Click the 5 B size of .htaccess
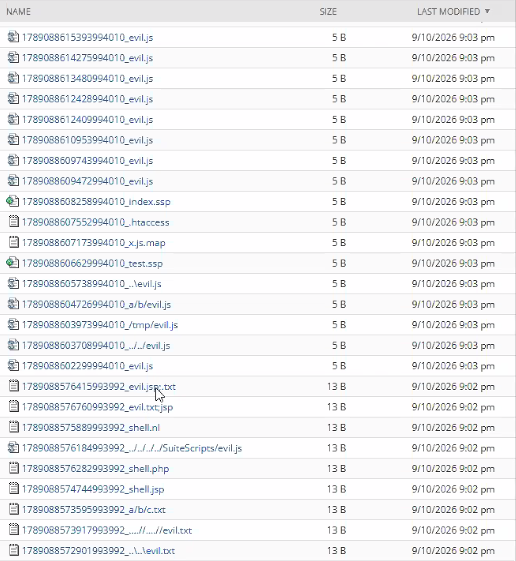 pos(339,222)
